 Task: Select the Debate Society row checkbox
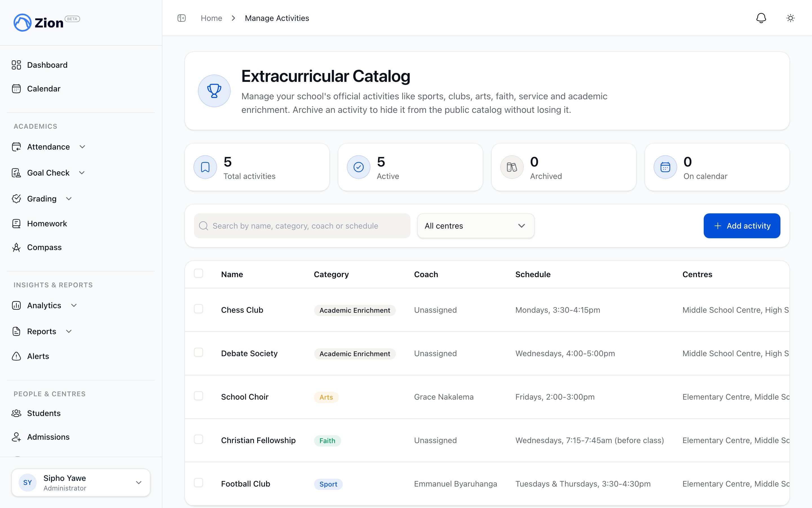point(198,352)
